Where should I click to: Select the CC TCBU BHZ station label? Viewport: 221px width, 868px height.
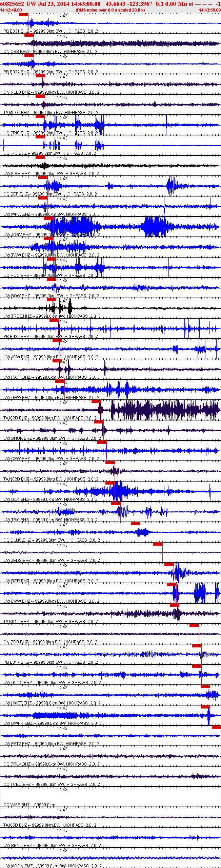click(x=52, y=785)
